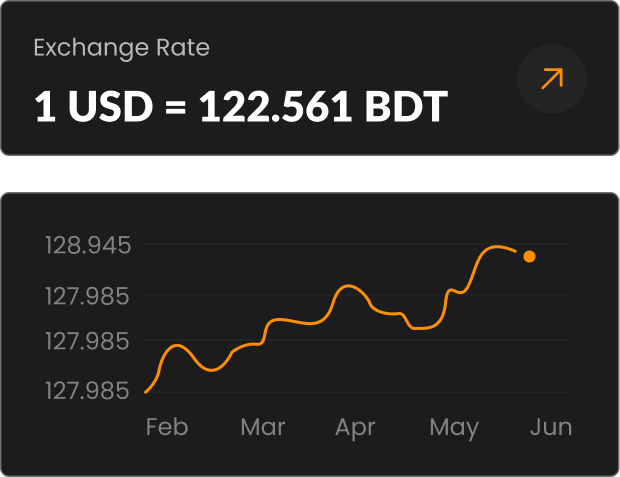The width and height of the screenshot is (620, 477).
Task: Click the orange line's starting point near Feb
Action: [x=146, y=392]
